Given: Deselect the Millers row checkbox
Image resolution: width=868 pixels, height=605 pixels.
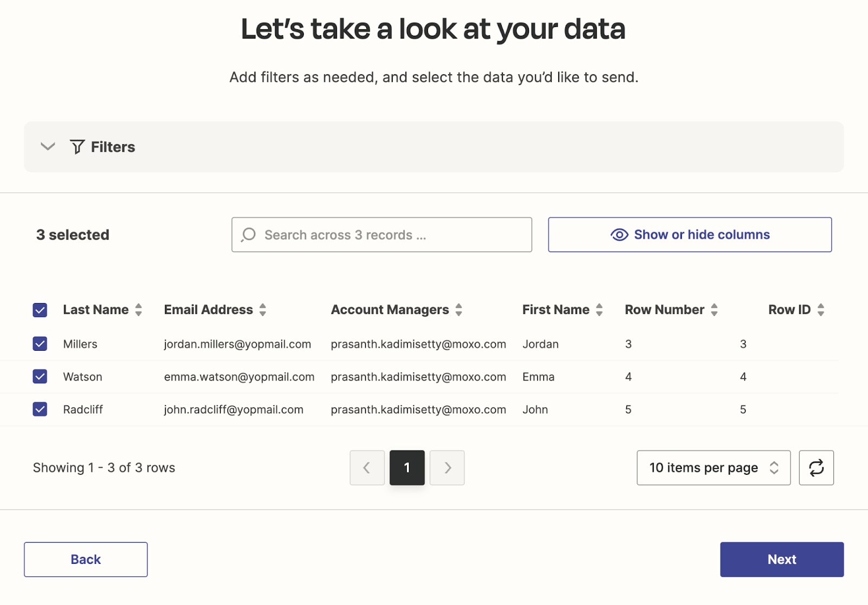Looking at the screenshot, I should (x=40, y=344).
